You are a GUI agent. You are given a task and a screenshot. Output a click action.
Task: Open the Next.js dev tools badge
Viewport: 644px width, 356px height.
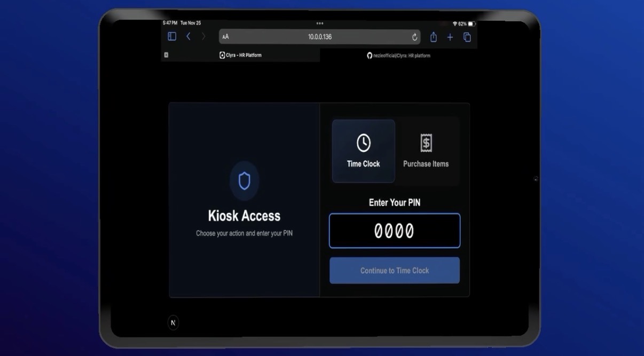[x=173, y=322]
